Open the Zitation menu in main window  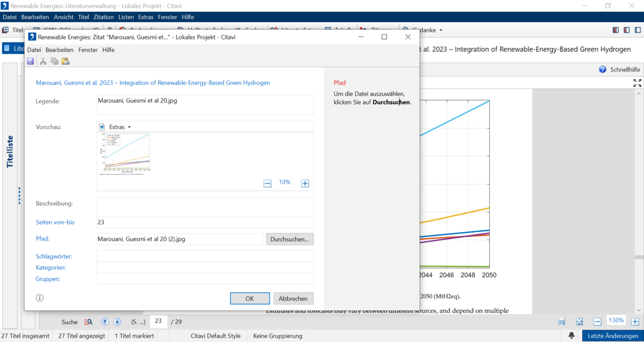[103, 17]
